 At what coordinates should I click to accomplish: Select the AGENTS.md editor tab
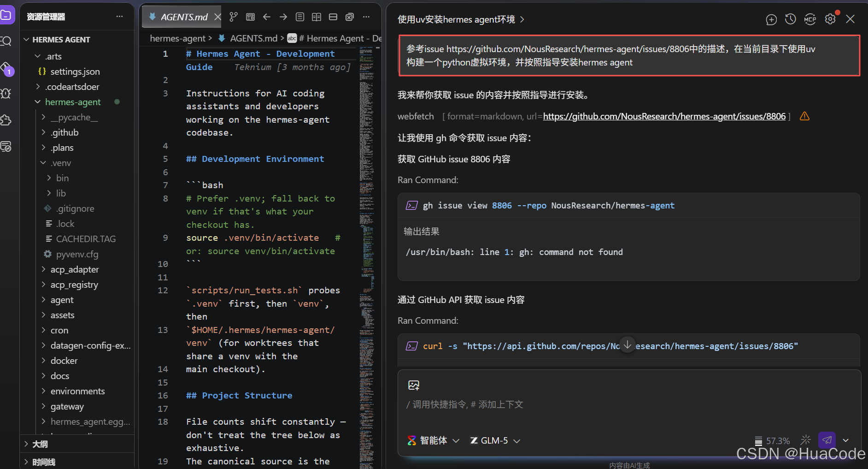point(182,17)
